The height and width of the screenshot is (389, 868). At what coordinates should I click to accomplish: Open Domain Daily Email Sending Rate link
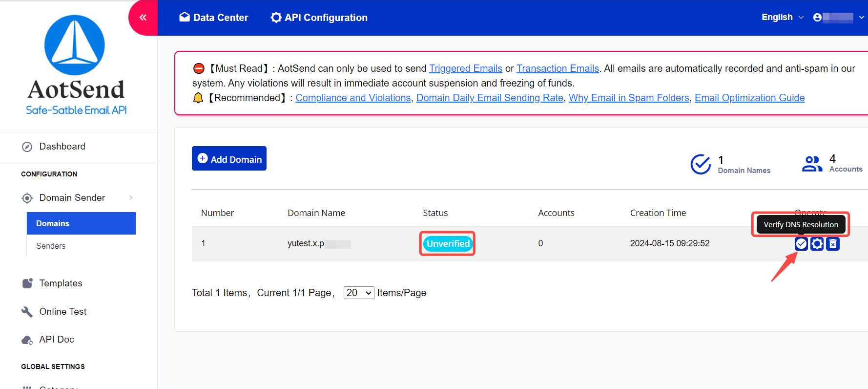point(490,98)
